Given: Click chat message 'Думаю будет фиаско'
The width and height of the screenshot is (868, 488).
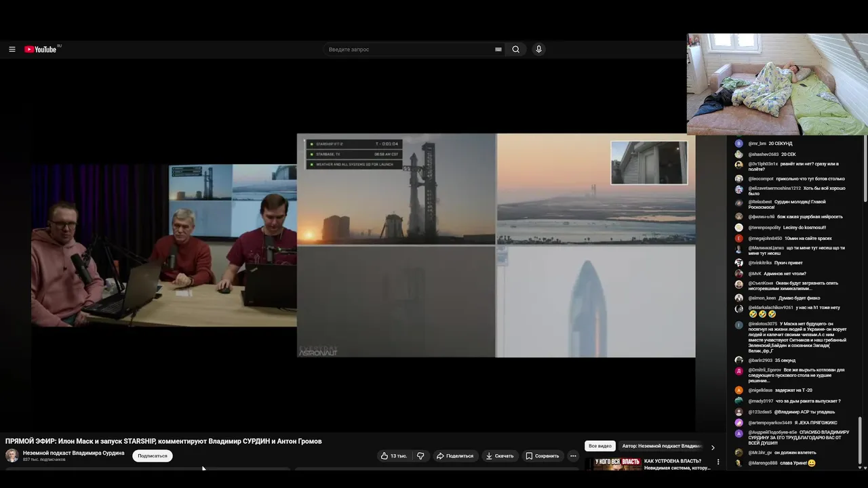Looking at the screenshot, I should point(800,298).
